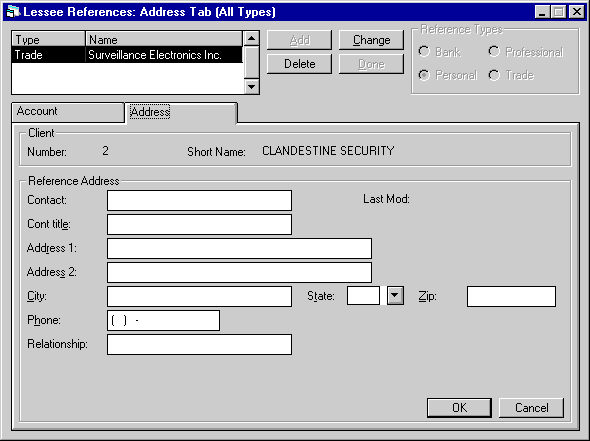Open the State dropdown arrow
The width and height of the screenshot is (590, 441).
click(395, 296)
